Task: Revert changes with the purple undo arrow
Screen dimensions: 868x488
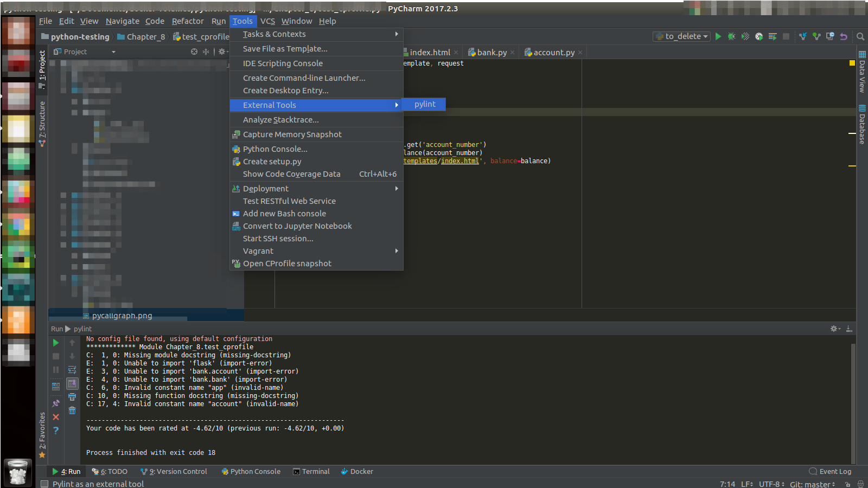Action: [844, 36]
